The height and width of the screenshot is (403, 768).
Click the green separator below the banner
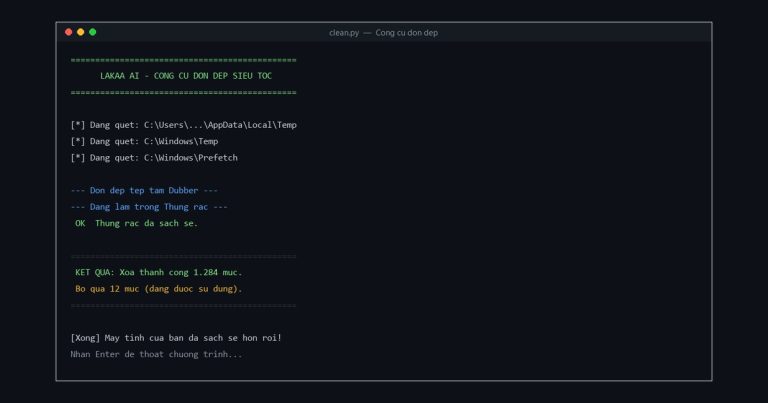tap(184, 93)
